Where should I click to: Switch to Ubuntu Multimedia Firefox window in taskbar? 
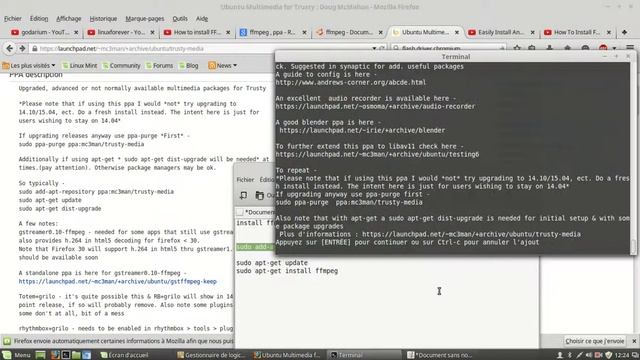coord(287,355)
